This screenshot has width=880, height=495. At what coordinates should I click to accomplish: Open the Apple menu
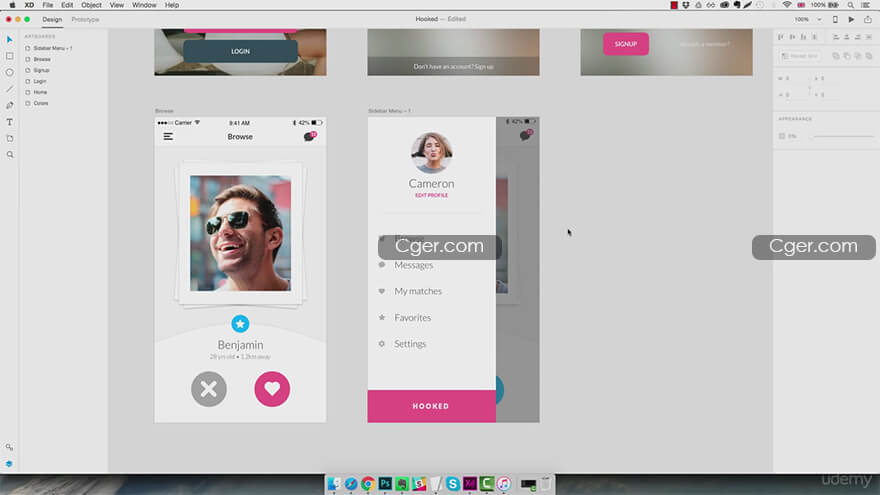coord(12,5)
